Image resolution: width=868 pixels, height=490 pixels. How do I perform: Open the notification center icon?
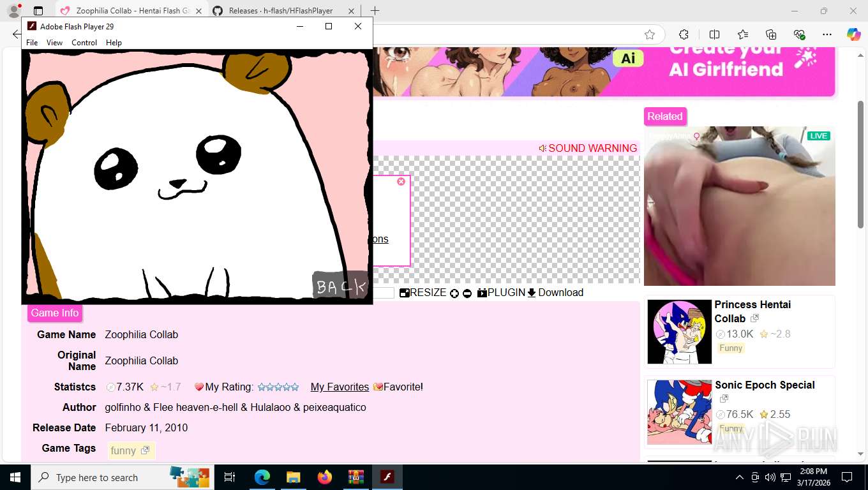tap(847, 477)
